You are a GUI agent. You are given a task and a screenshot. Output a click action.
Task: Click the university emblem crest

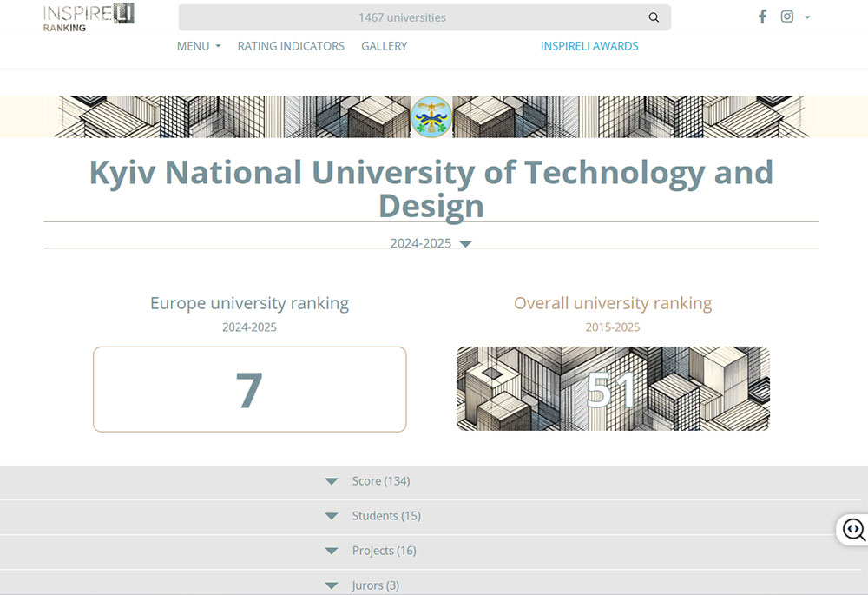[431, 116]
